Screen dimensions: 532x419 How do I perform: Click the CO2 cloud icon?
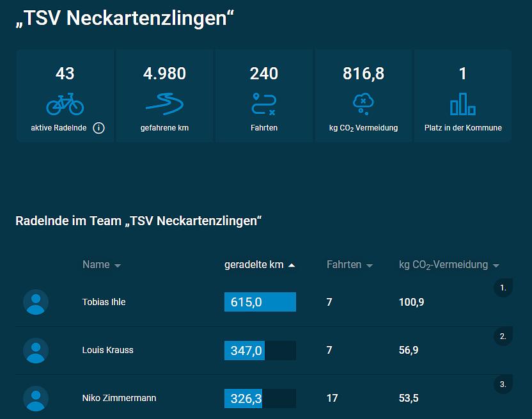(363, 103)
